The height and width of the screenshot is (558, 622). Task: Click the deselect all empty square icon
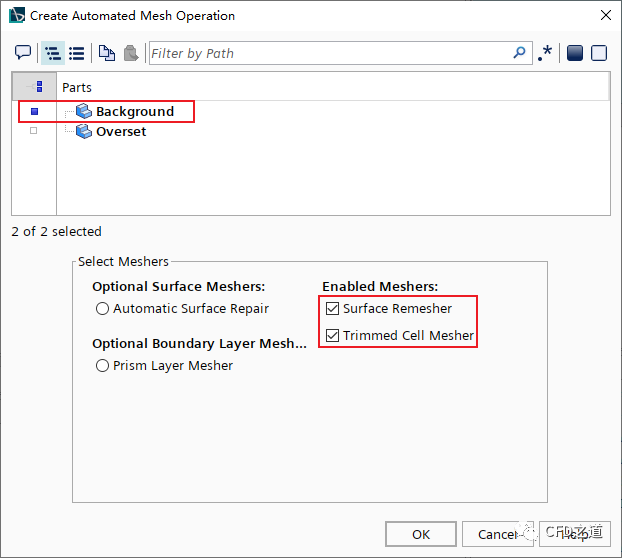coord(599,53)
